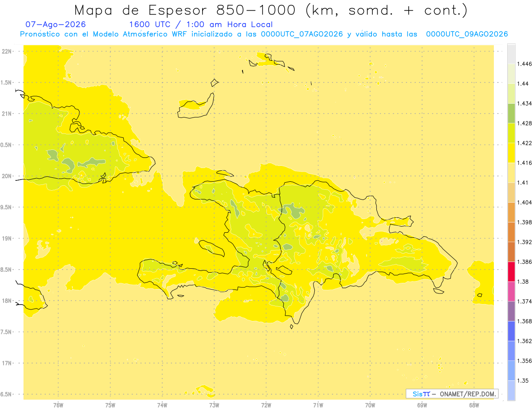Click legend value 1.422
Viewport: 532px width, 411px height.
(x=524, y=143)
